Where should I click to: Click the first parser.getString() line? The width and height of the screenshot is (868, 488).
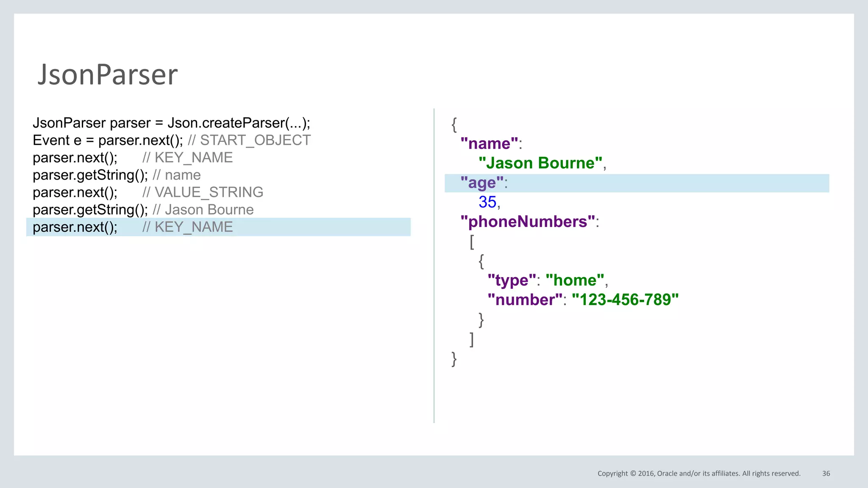[90, 175]
